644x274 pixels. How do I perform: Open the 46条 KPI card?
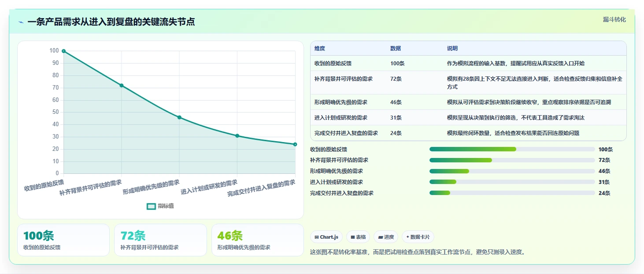click(258, 240)
